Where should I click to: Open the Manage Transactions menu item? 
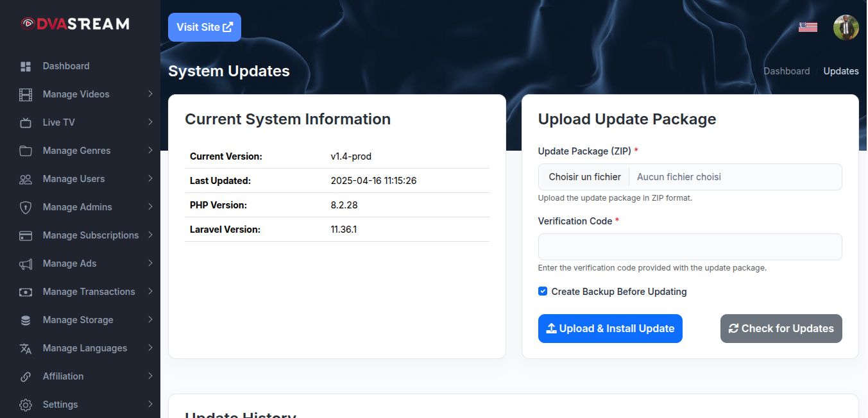(x=89, y=292)
